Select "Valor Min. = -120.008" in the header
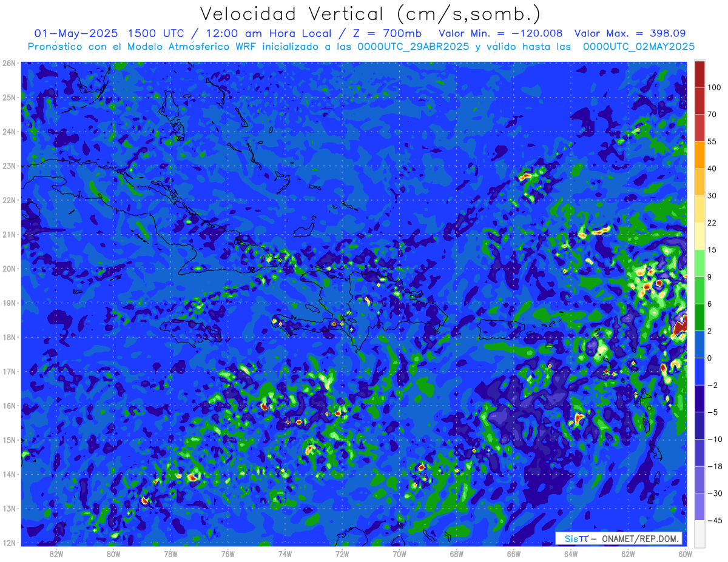The height and width of the screenshot is (562, 728). [x=500, y=33]
